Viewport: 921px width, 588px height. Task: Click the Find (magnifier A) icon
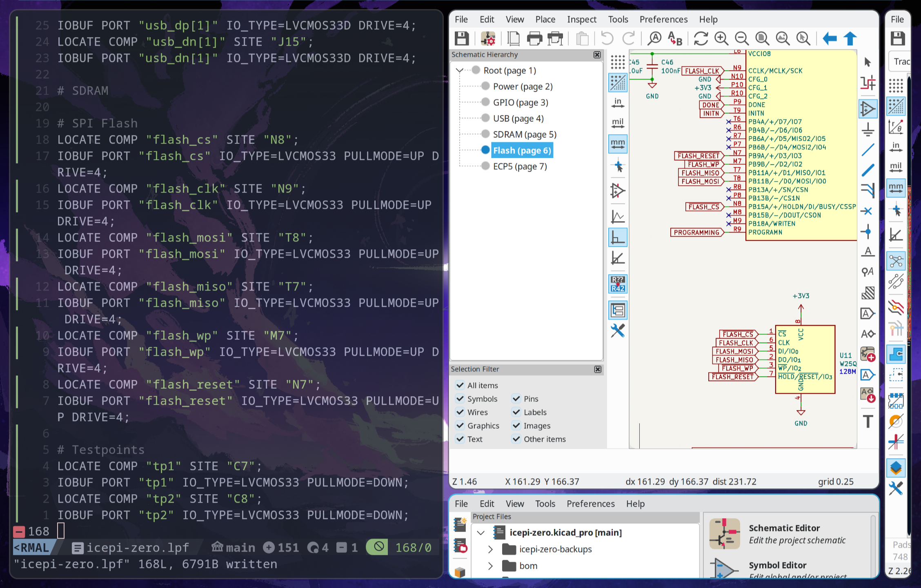click(654, 39)
